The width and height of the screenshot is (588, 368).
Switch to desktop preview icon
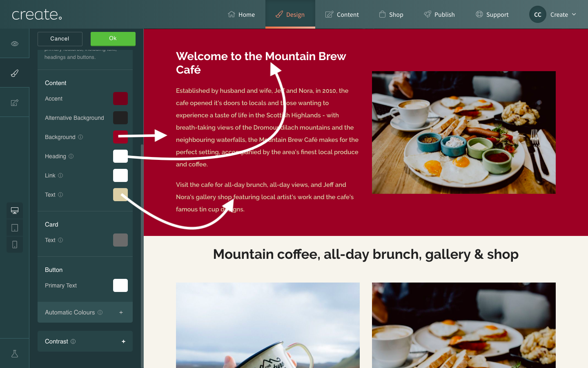15,211
